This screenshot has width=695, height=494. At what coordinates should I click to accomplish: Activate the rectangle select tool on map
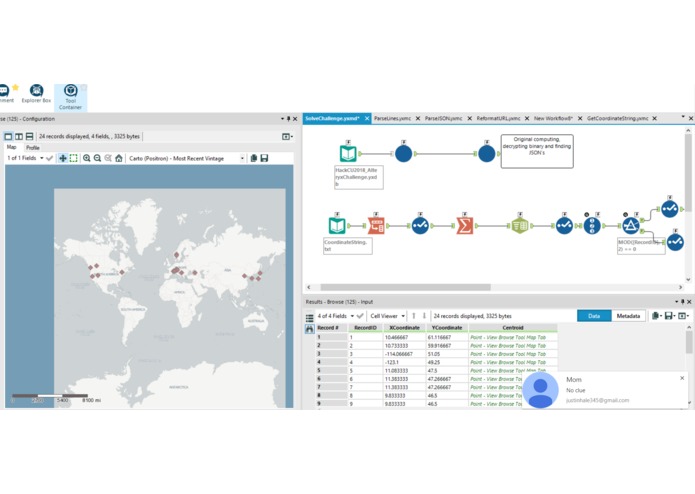coord(74,158)
